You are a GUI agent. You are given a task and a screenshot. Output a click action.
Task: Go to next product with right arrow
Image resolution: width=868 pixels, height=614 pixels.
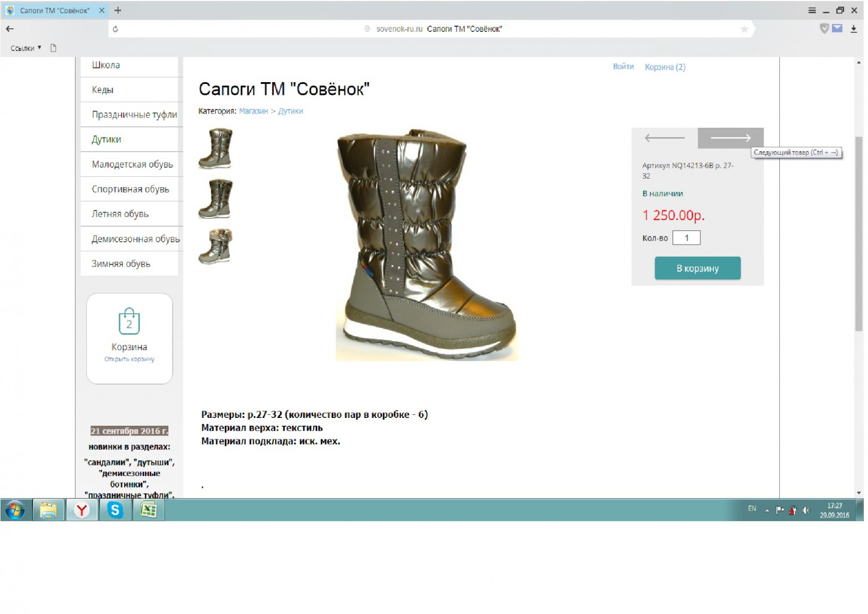click(731, 138)
